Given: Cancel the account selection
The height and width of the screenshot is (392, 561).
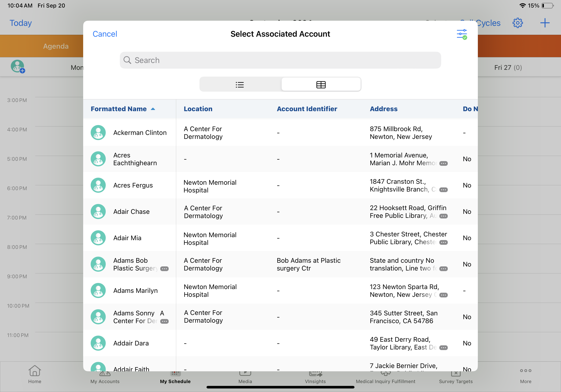Looking at the screenshot, I should [105, 34].
